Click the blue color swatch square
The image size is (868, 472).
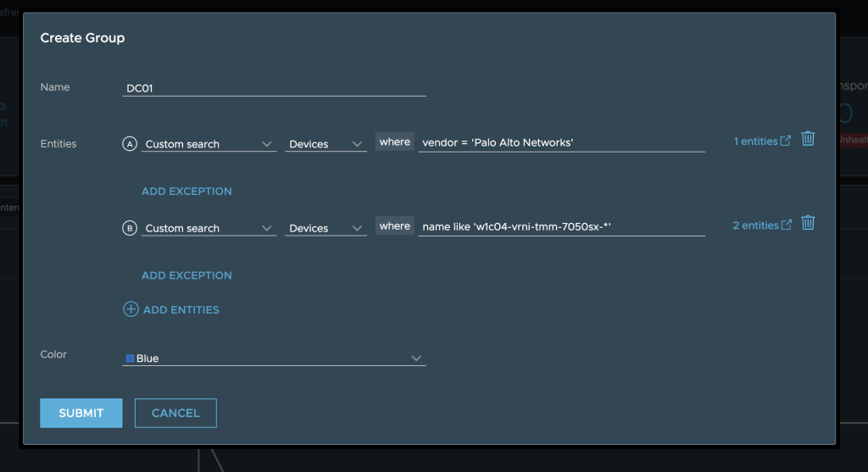tap(130, 358)
